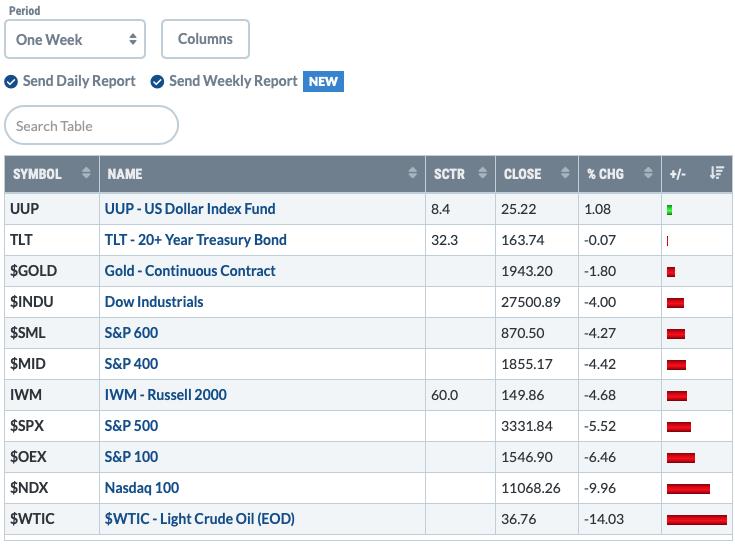The height and width of the screenshot is (544, 735).
Task: Open the S&P 600 link
Action: pyautogui.click(x=131, y=333)
